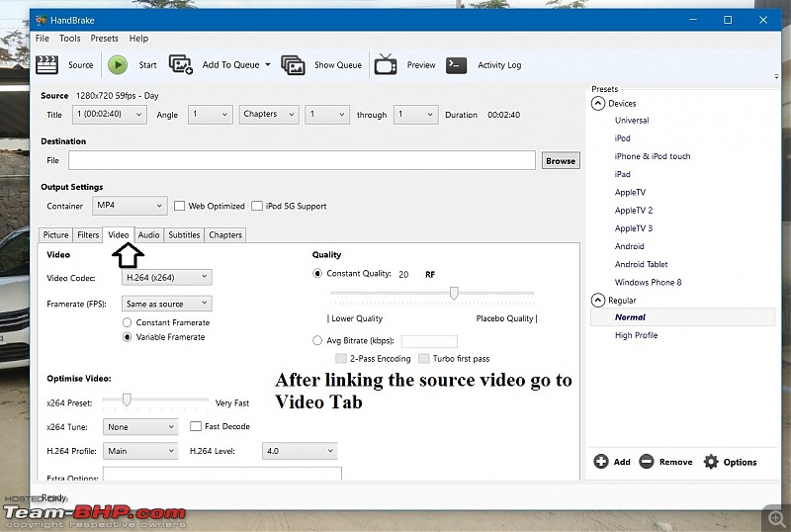This screenshot has height=532, width=791.
Task: Click the Add preset plus icon
Action: point(601,462)
